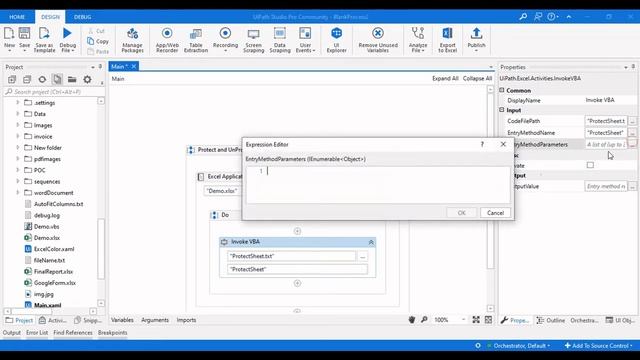The height and width of the screenshot is (360, 640).
Task: Click the search icon in the title bar
Action: [523, 17]
